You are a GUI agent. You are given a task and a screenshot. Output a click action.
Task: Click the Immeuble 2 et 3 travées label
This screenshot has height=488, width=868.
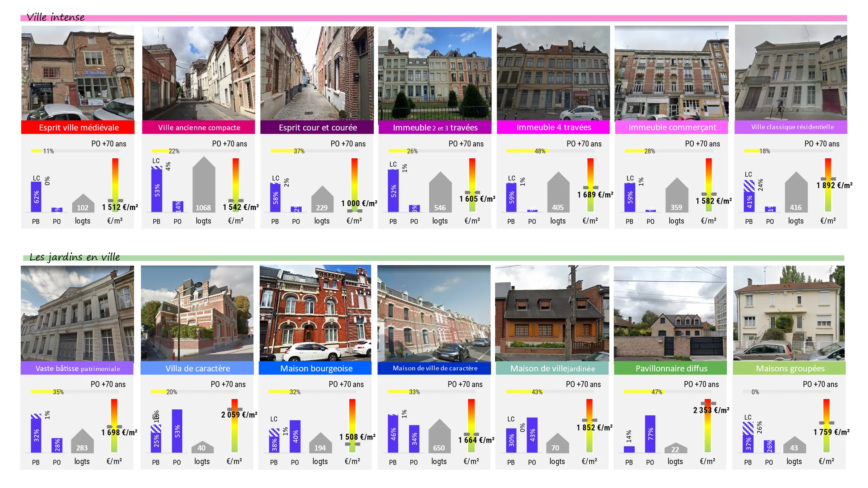tap(435, 127)
